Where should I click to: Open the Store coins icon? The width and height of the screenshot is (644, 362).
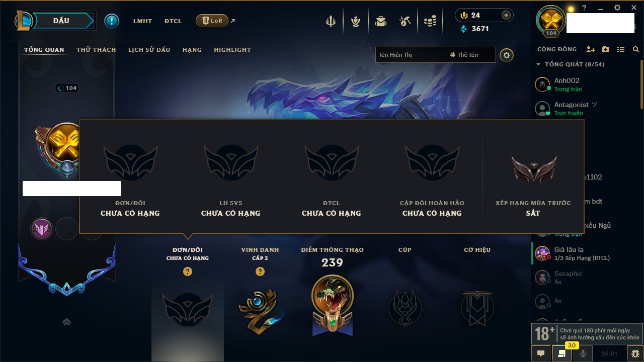430,21
